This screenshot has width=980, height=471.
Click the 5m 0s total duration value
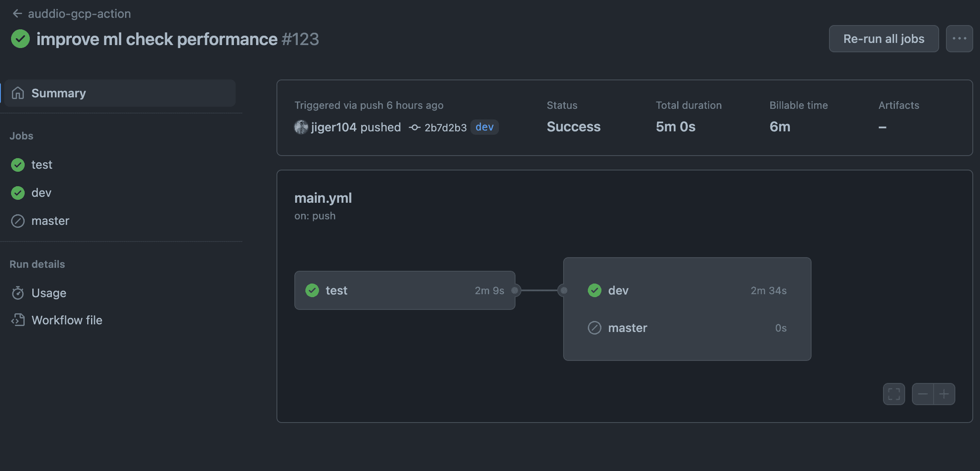coord(675,127)
